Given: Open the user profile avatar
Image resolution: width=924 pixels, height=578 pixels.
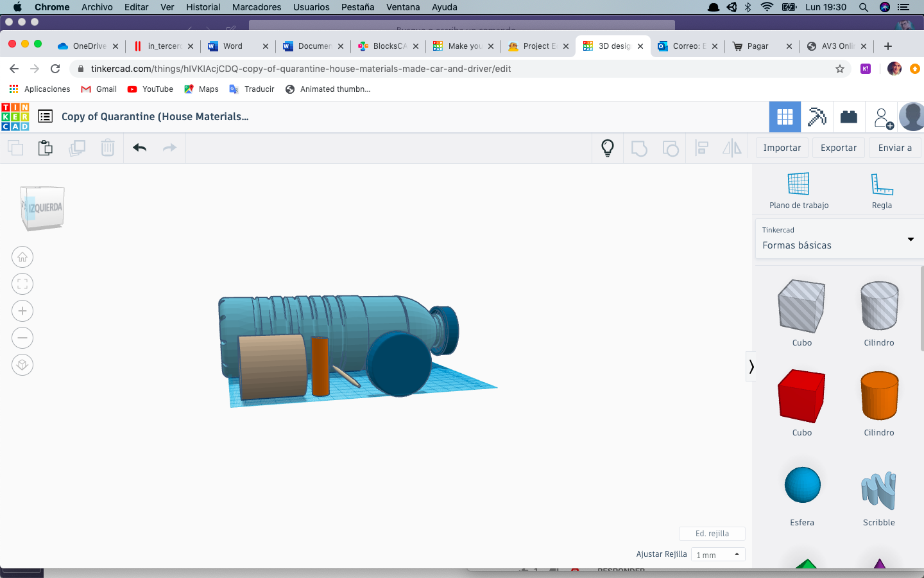Looking at the screenshot, I should tap(911, 117).
